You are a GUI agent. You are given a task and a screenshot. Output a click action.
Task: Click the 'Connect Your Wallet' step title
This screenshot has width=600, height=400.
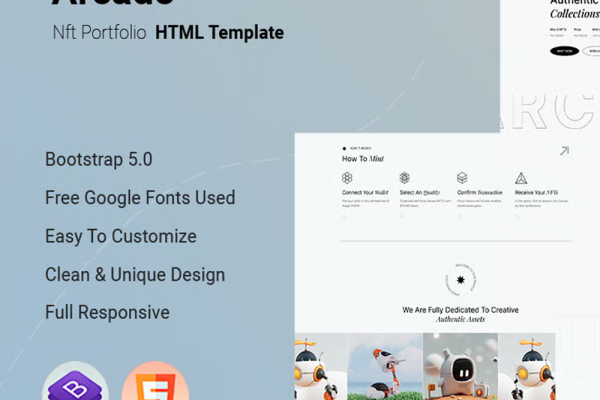(x=365, y=193)
